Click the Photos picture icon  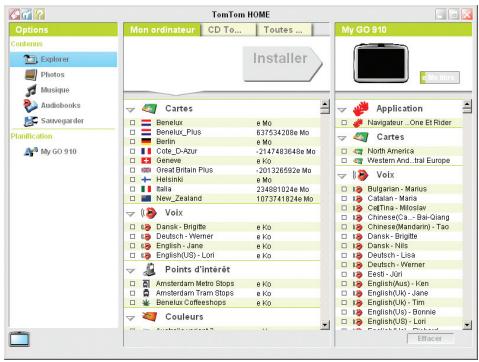(31, 75)
